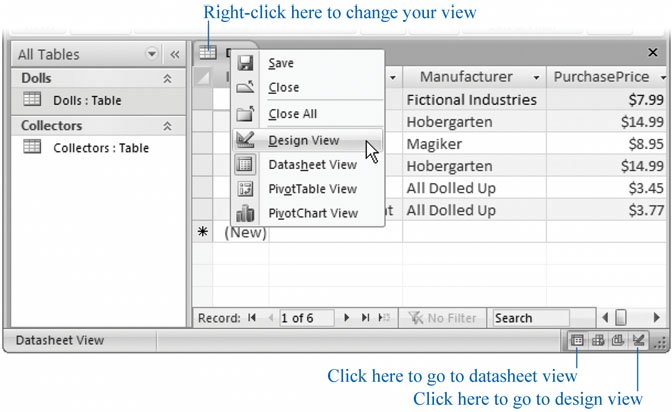Click the horizontal scrollbar thumb
The width and height of the screenshot is (672, 412).
(x=621, y=318)
